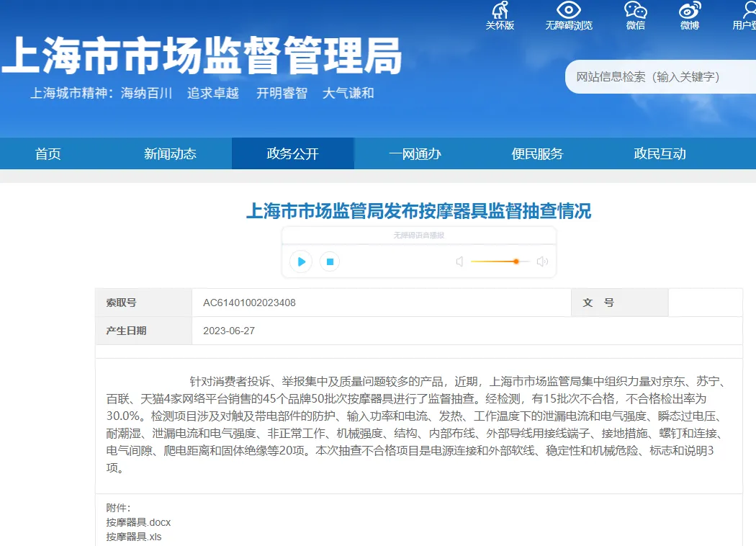This screenshot has height=546, width=756.
Task: Click the 文 号 label cell
Action: tap(619, 303)
